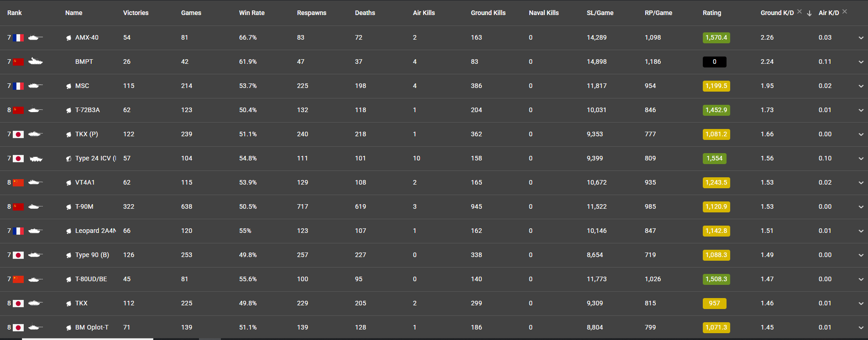Click the China flag in the VT4A1 row

18,183
